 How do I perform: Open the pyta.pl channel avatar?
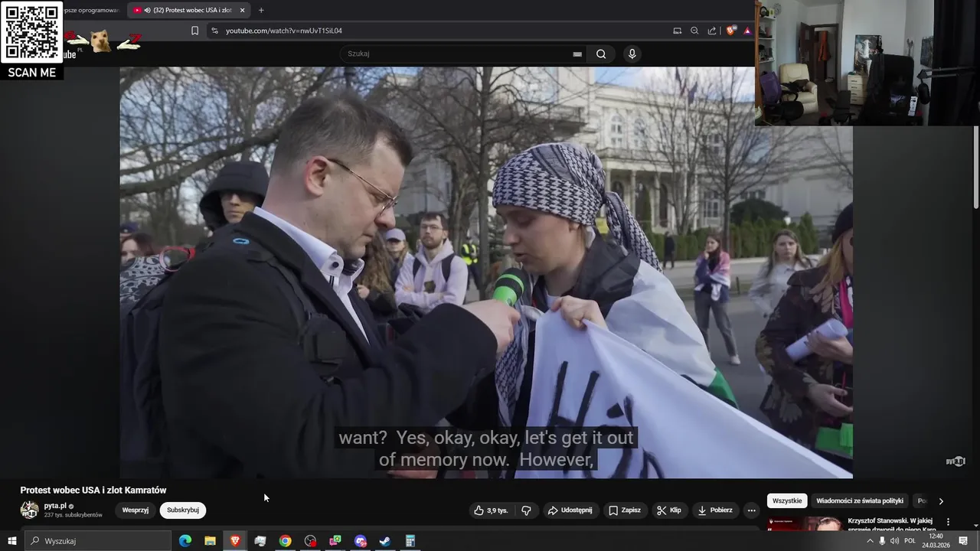coord(29,510)
